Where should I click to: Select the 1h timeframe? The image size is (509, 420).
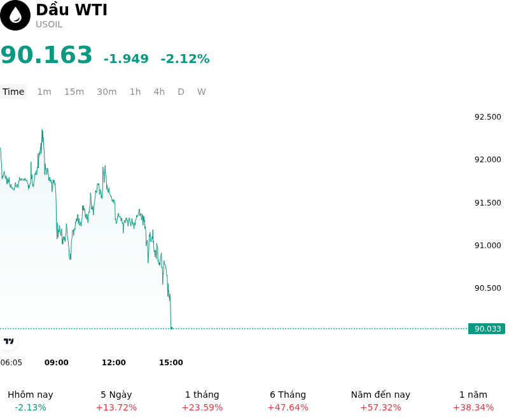pyautogui.click(x=136, y=92)
